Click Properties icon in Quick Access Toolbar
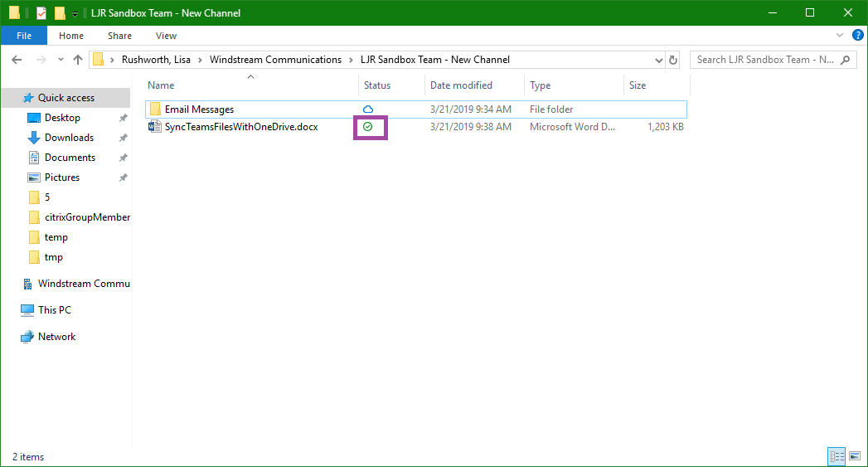The height and width of the screenshot is (467, 868). (41, 12)
